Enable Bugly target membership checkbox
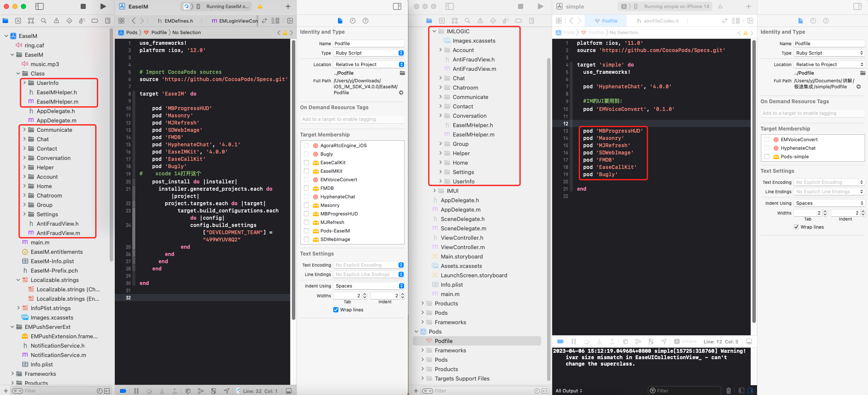868x395 pixels. point(306,154)
